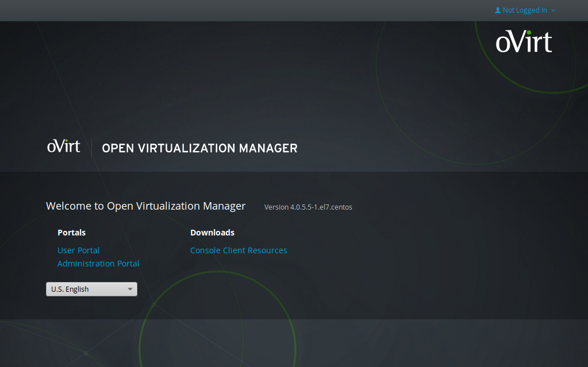Expand the U.S. English language dropdown

(x=91, y=289)
